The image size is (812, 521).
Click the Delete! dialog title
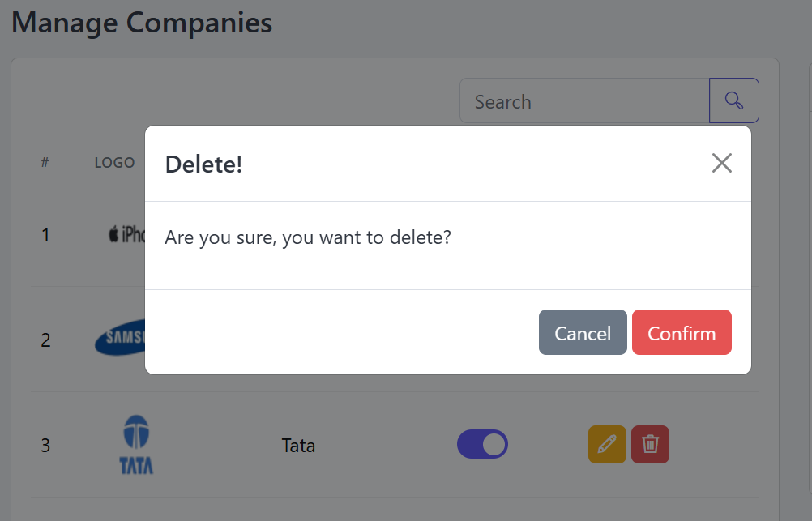tap(203, 164)
